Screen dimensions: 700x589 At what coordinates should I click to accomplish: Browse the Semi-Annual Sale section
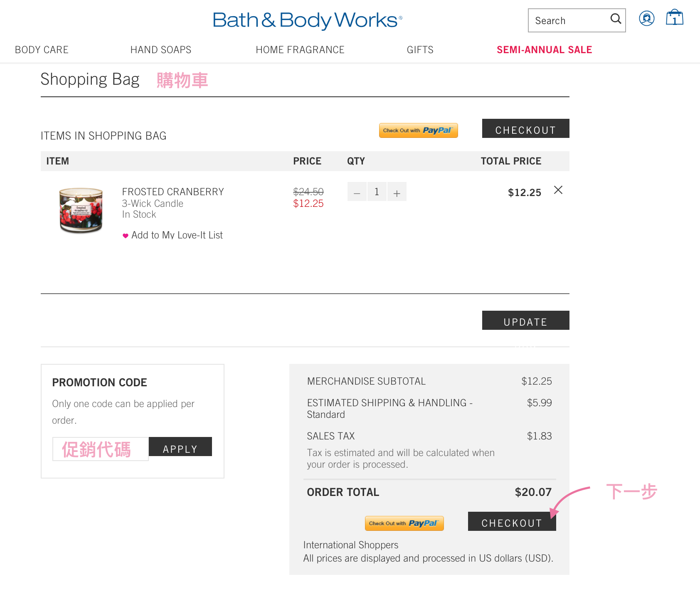(544, 50)
